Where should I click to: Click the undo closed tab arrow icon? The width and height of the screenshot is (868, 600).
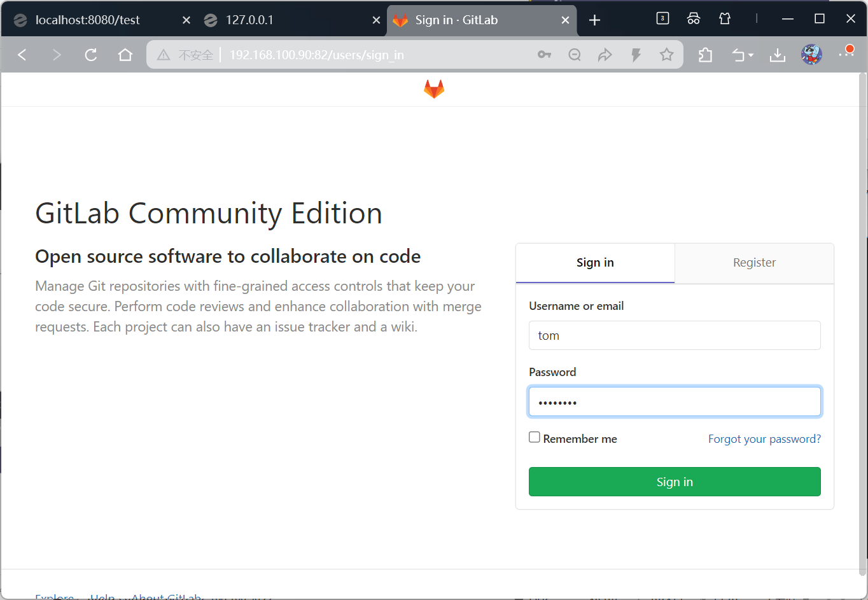(738, 55)
